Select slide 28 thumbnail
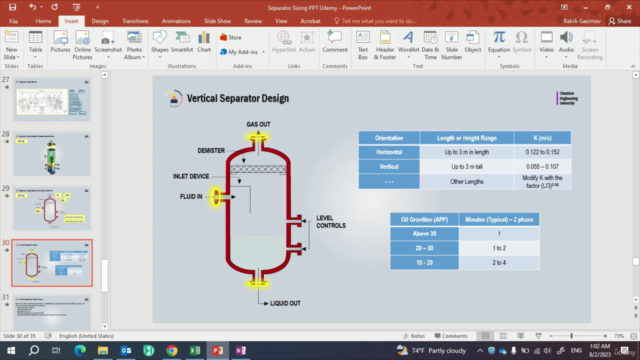The height and width of the screenshot is (360, 640). click(52, 154)
